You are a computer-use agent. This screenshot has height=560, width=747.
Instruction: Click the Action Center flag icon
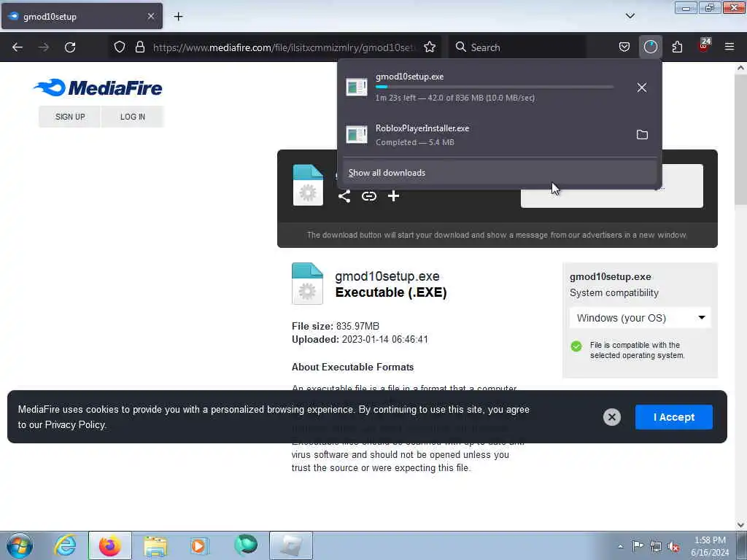coord(638,546)
